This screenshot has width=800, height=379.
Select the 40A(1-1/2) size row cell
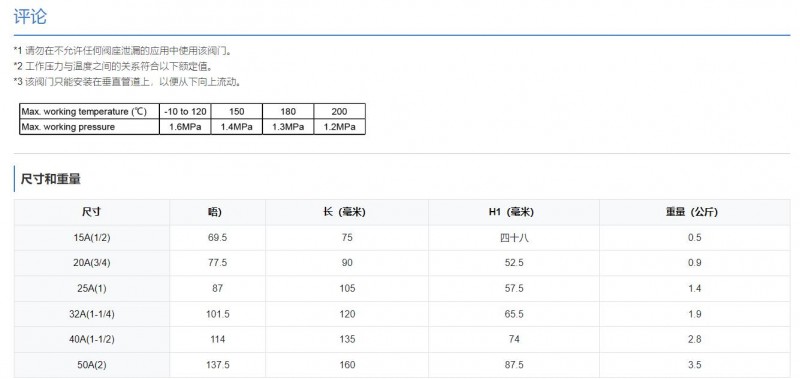(x=92, y=340)
